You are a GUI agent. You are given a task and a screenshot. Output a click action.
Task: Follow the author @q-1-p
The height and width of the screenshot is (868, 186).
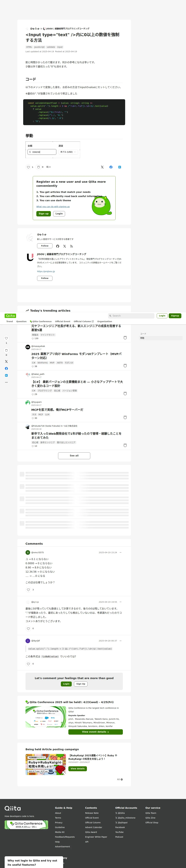click(45, 246)
